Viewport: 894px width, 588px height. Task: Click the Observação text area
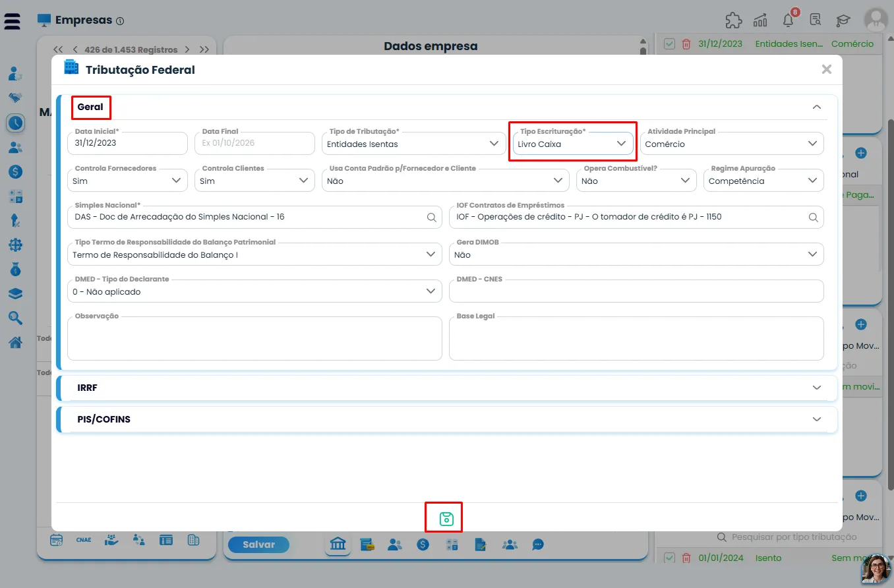click(x=254, y=339)
